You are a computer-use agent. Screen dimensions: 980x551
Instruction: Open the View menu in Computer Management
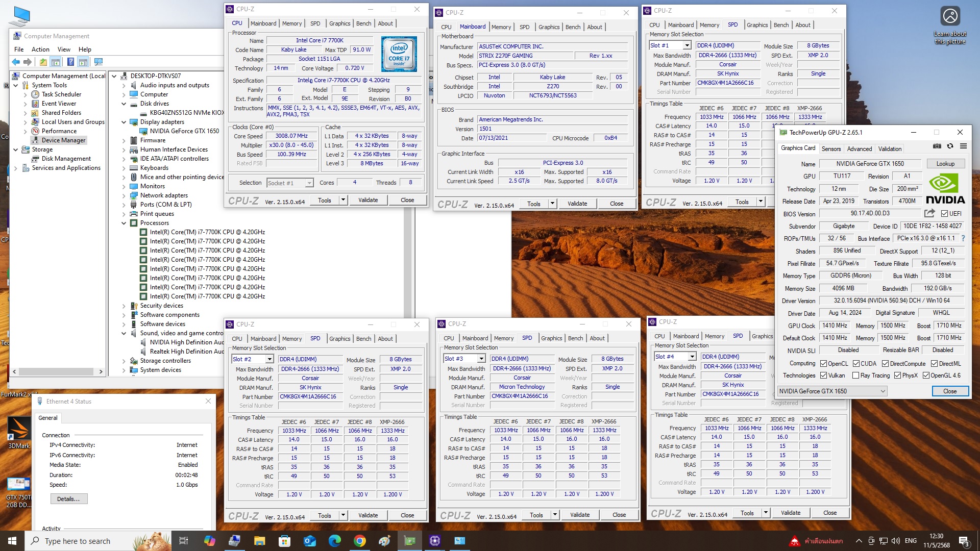click(x=64, y=49)
